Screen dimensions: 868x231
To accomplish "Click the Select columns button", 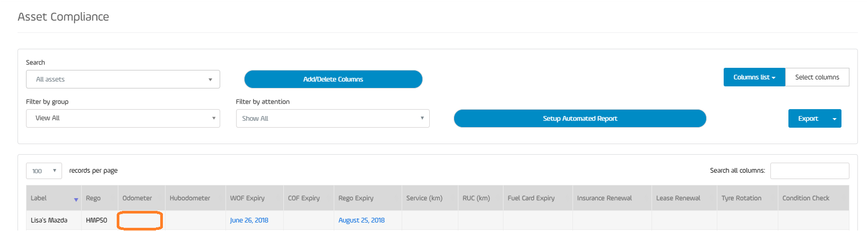I will (x=817, y=77).
